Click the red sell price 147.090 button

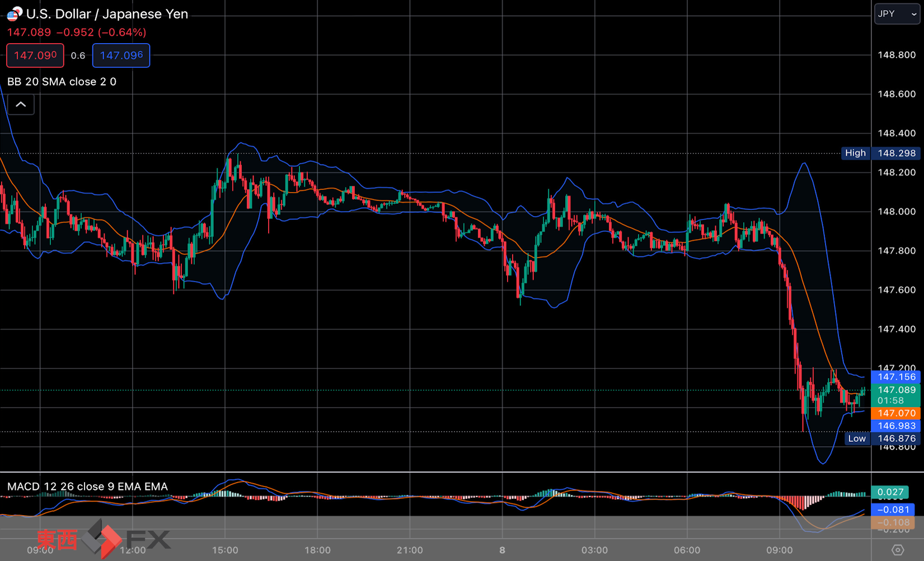tap(35, 55)
